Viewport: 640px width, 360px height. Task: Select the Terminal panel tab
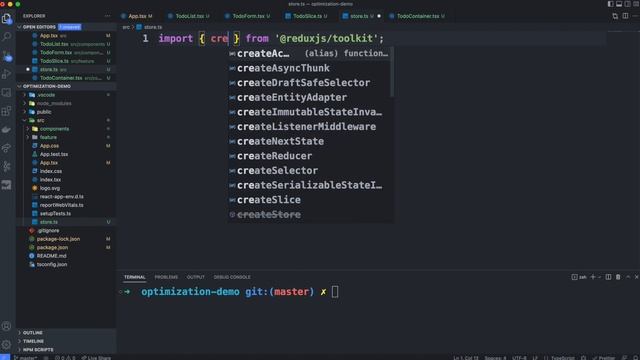tap(135, 277)
